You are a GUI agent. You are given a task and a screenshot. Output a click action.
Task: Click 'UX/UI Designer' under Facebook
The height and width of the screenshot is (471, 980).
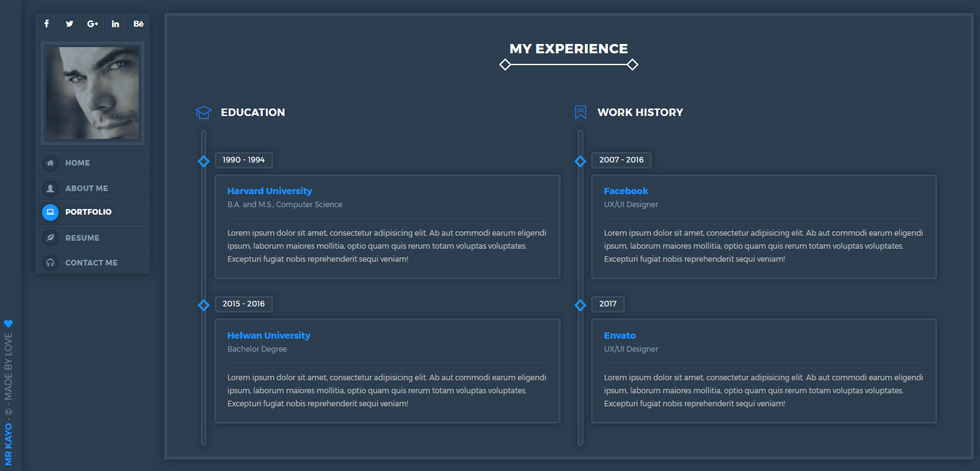631,205
